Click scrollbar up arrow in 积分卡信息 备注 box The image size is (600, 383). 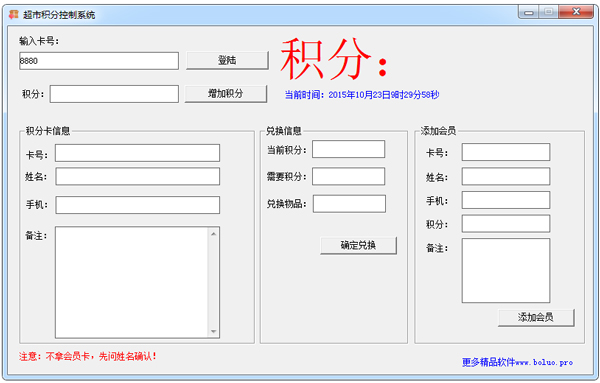click(x=214, y=233)
